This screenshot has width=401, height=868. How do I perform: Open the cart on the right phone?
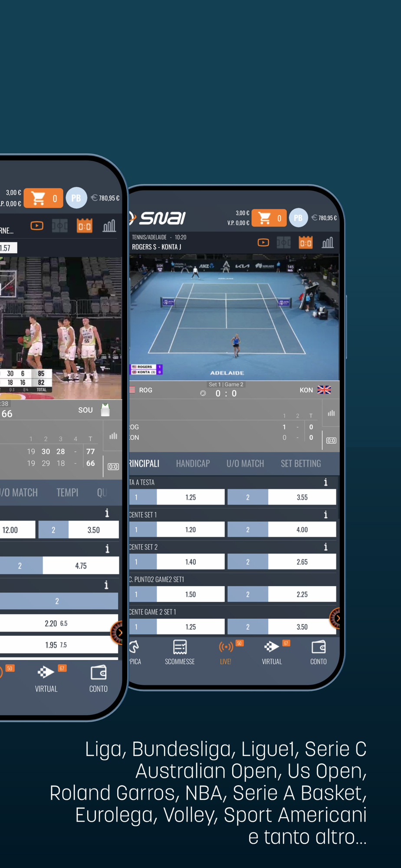(x=269, y=218)
